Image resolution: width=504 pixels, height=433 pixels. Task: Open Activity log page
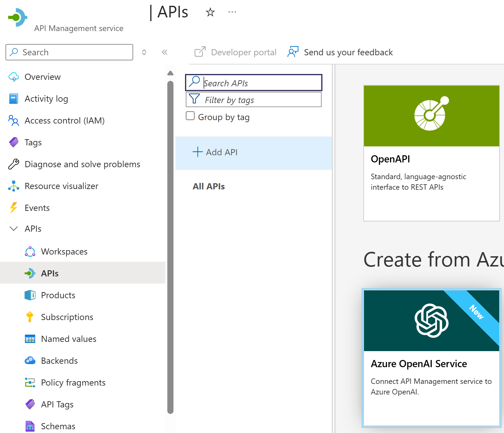point(46,99)
